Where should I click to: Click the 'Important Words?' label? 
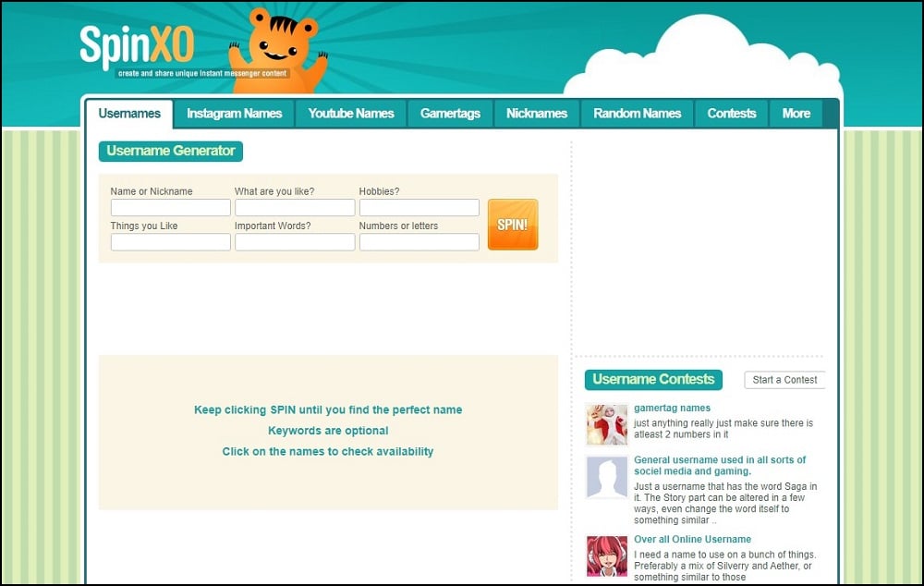(273, 226)
